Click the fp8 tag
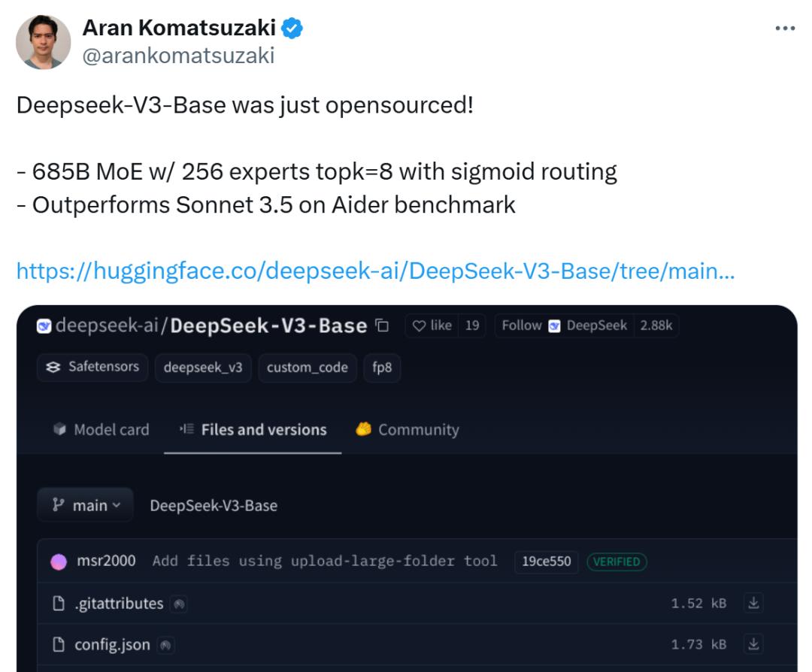Viewport: 812px width, 672px height. pos(382,368)
